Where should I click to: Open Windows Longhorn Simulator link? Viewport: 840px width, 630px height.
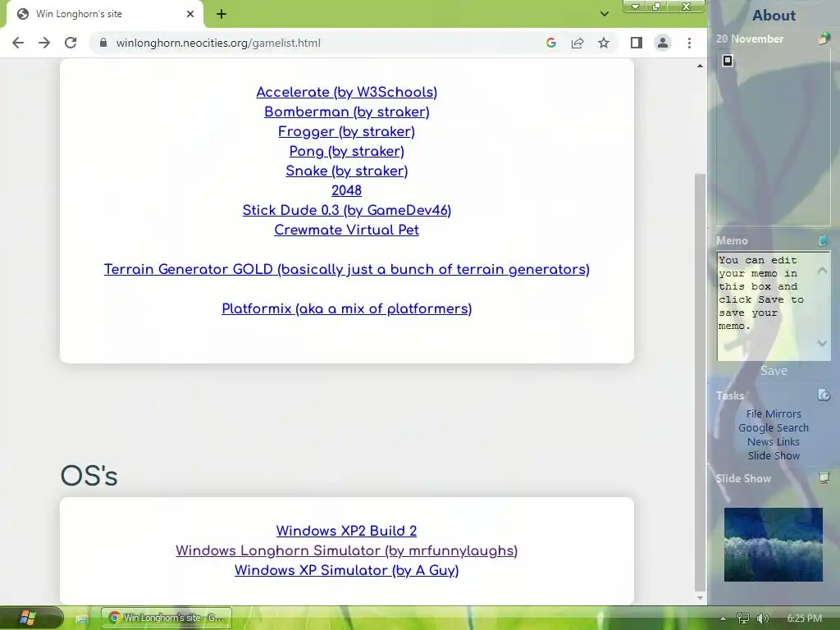pyautogui.click(x=347, y=550)
